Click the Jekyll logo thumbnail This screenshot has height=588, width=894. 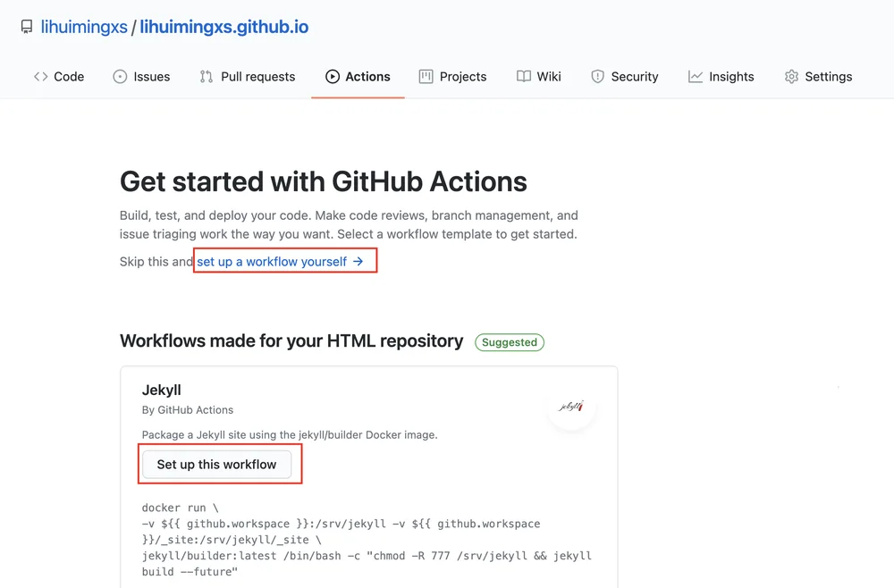(572, 407)
